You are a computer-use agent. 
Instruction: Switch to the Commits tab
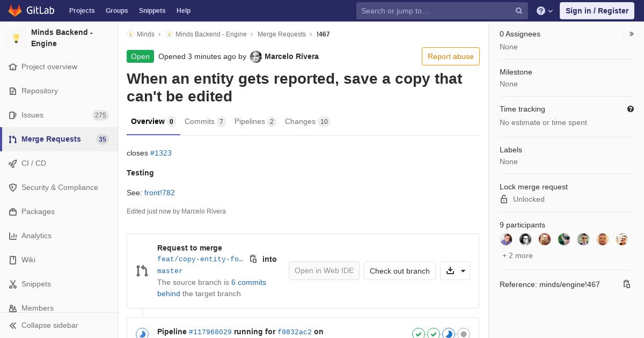pyautogui.click(x=205, y=122)
